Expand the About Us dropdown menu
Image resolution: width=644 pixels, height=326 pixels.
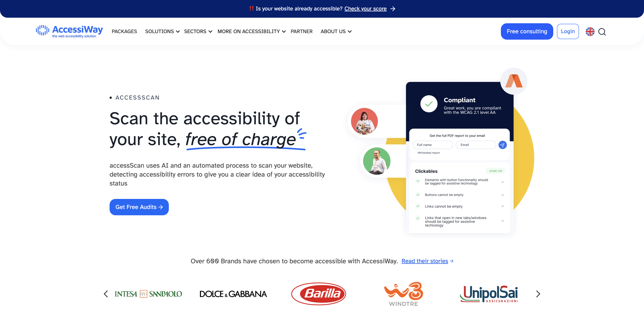click(336, 31)
